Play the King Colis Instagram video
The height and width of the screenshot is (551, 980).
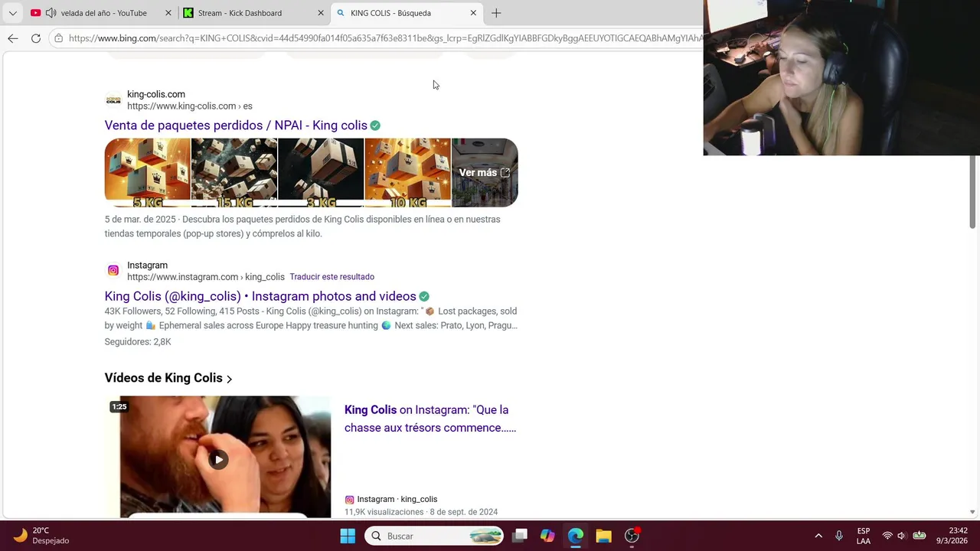[x=218, y=459]
